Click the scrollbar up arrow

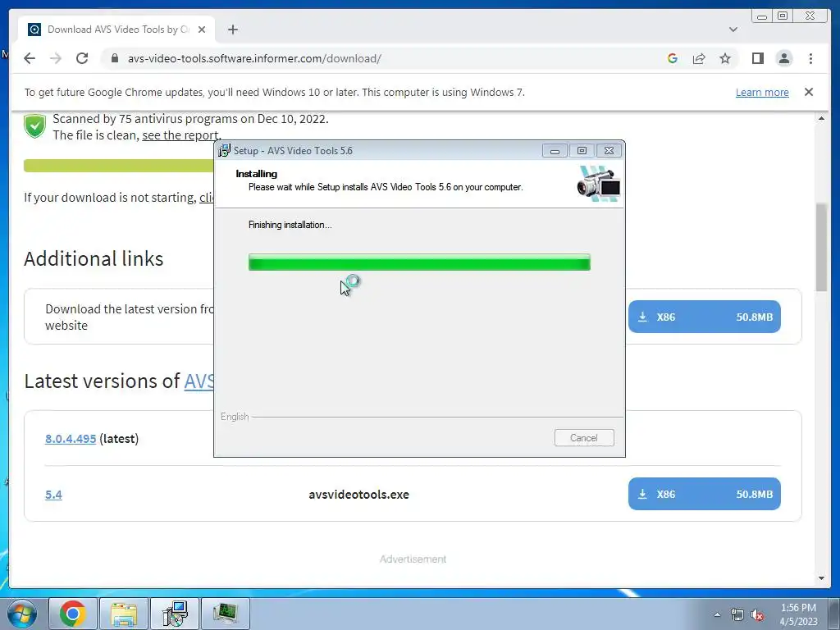tap(821, 118)
